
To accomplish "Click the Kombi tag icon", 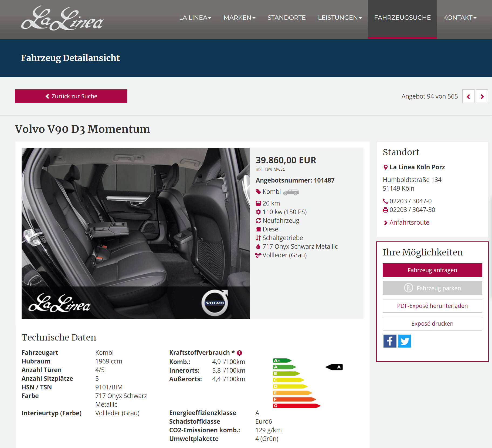I will pyautogui.click(x=258, y=192).
